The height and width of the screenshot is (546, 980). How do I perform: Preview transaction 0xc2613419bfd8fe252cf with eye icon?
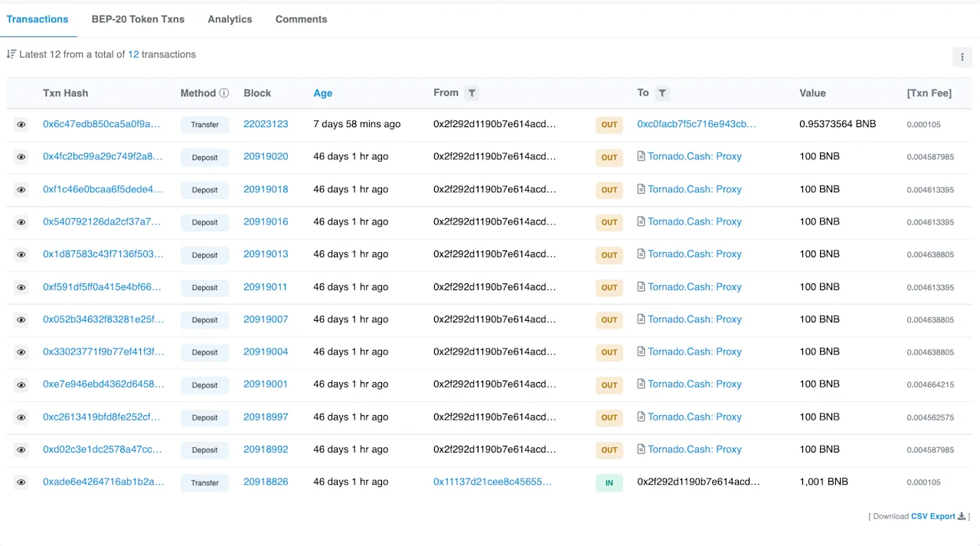(x=21, y=417)
